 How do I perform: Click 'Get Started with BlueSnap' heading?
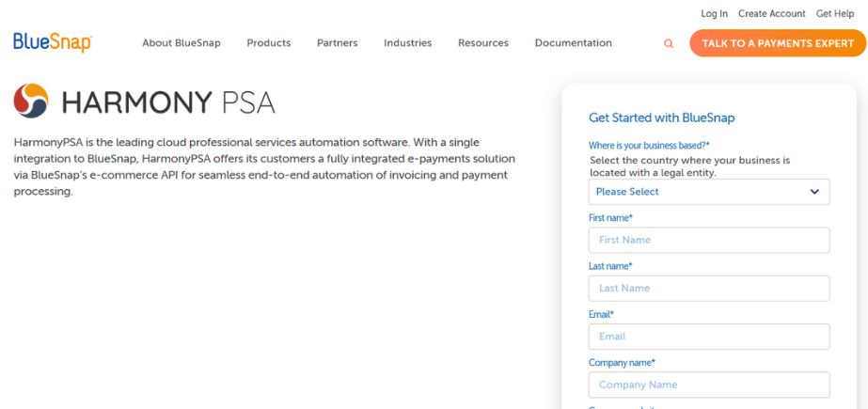[661, 118]
